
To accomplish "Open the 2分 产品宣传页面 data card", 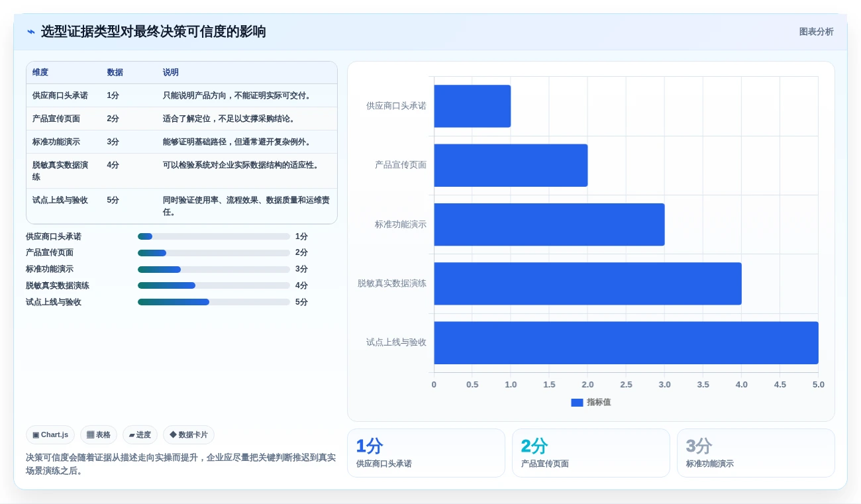I will pyautogui.click(x=591, y=453).
